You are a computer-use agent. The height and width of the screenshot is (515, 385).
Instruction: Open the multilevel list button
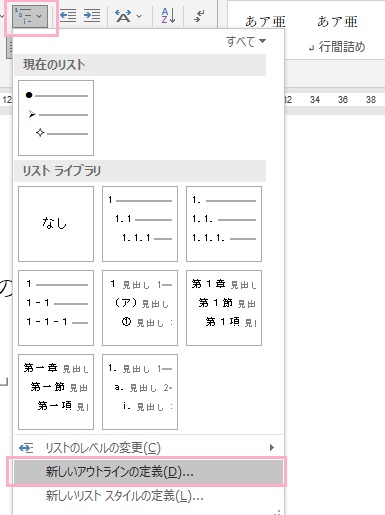tap(29, 16)
